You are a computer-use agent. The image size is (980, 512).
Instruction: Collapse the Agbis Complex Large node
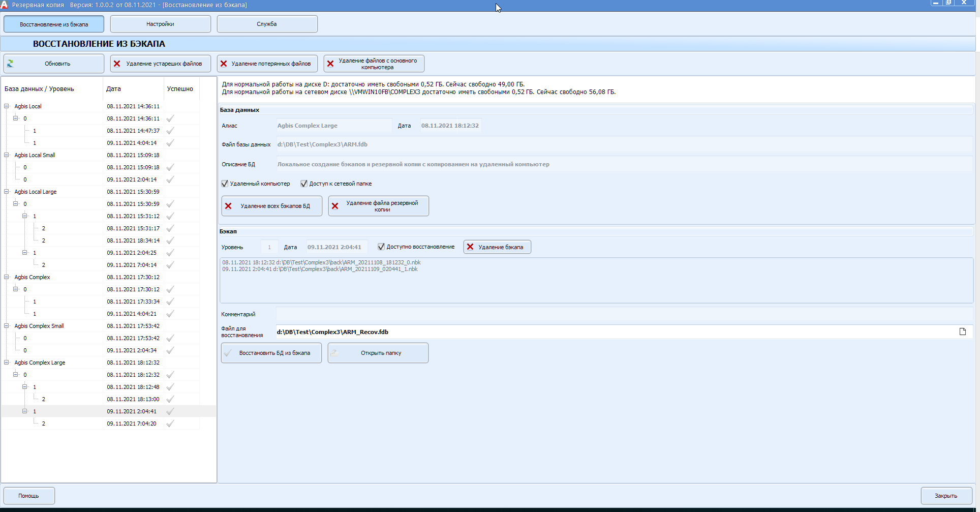(7, 363)
